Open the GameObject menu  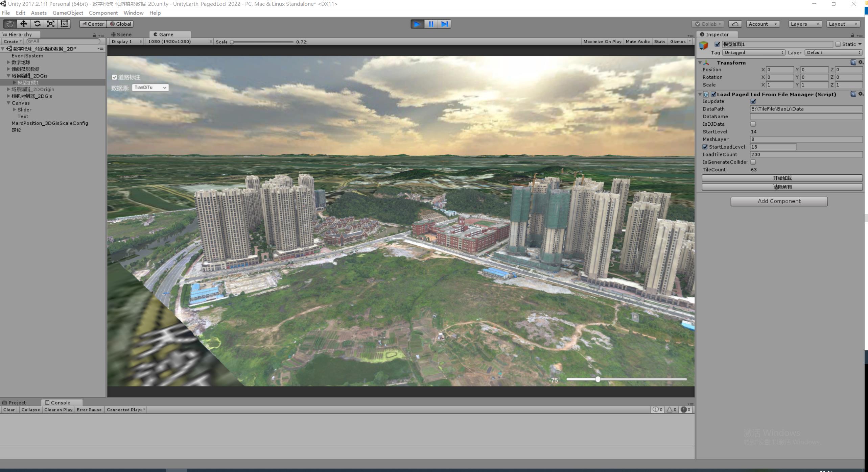coord(68,13)
